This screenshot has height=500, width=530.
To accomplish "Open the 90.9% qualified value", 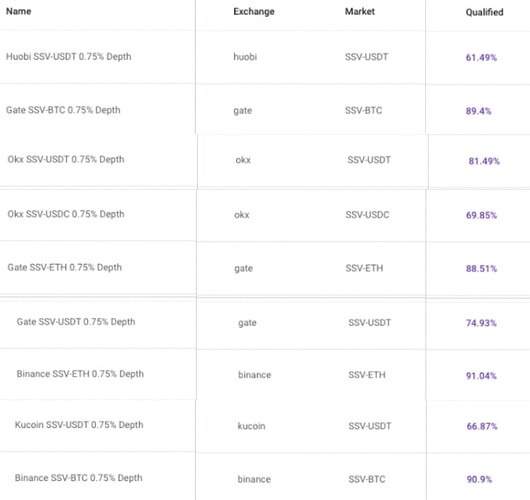I will pos(479,479).
